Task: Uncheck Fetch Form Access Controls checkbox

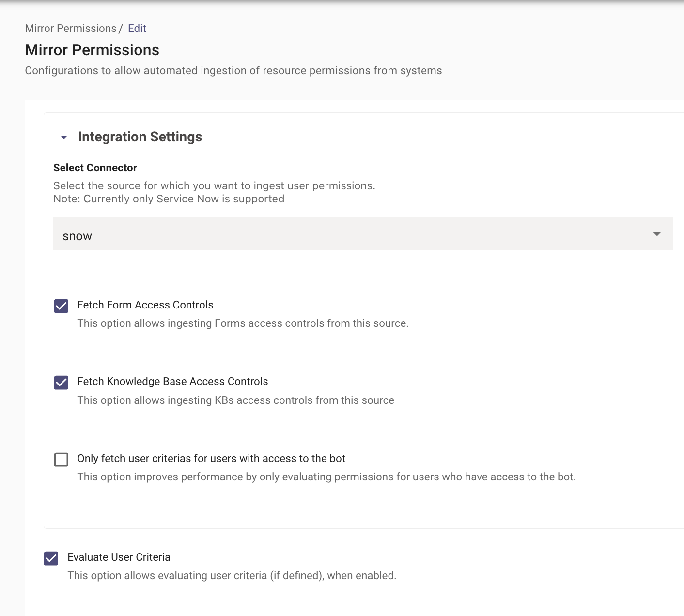Action: coord(61,306)
